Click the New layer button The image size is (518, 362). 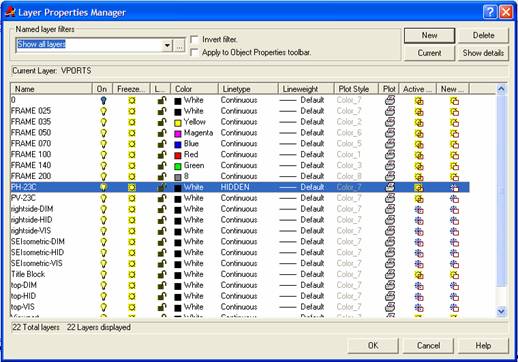tap(429, 36)
